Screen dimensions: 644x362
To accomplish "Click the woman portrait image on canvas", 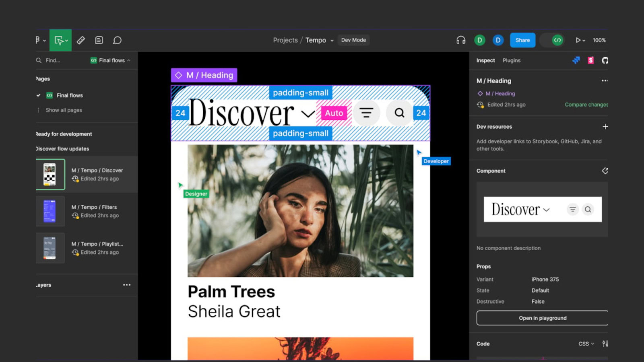I will click(x=300, y=211).
